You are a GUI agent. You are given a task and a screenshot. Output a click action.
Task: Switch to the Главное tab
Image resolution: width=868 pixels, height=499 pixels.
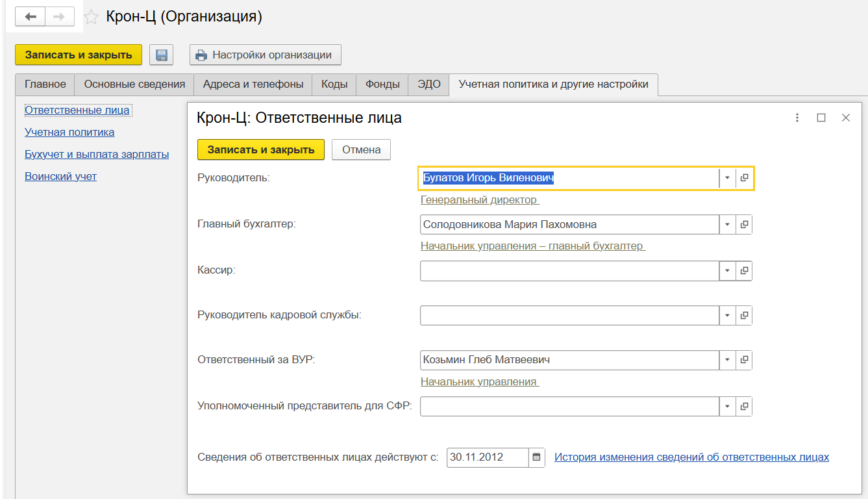pyautogui.click(x=45, y=84)
